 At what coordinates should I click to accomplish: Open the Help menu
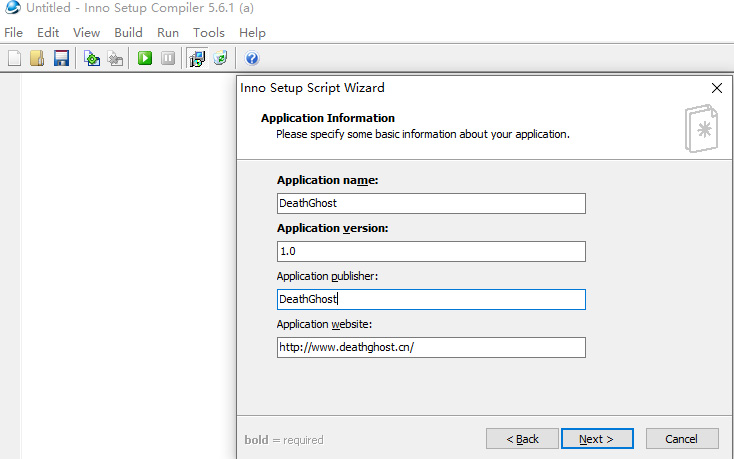252,33
